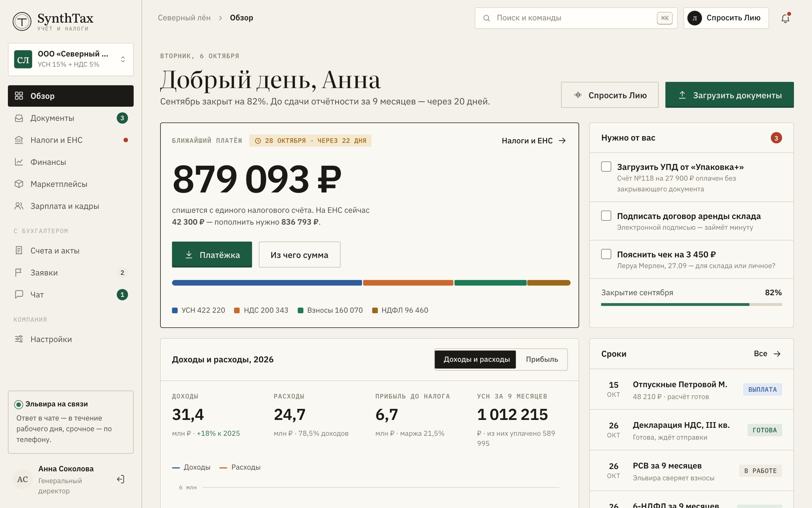This screenshot has width=812, height=508.
Task: Click the РСВ за 9 месяцев row
Action: pos(691,471)
